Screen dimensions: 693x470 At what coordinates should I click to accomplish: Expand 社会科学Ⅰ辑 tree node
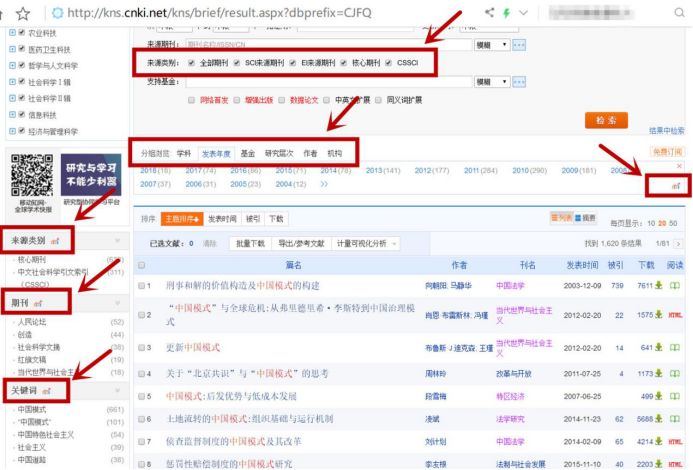coord(12,82)
